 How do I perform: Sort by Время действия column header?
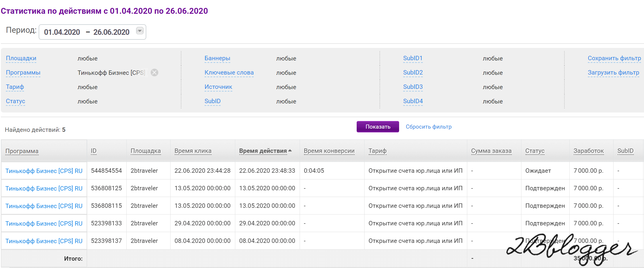pos(263,151)
